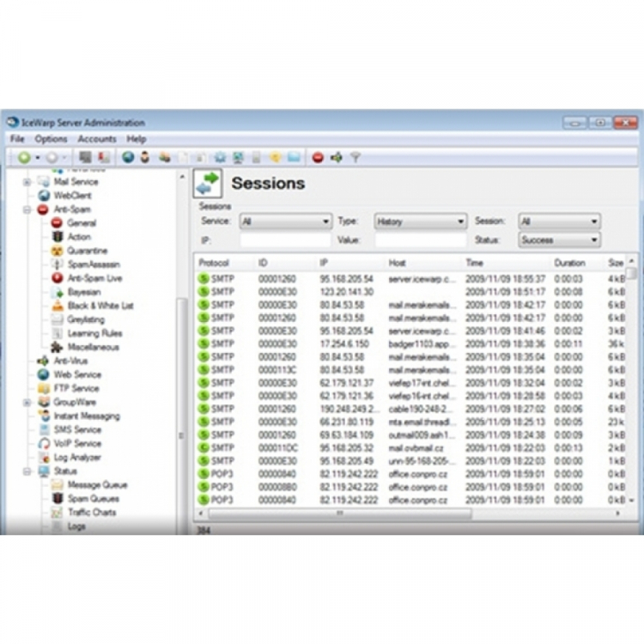Click the yellow speech bubble toolbar icon
Viewport: 644px width, 644px height.
click(x=275, y=157)
